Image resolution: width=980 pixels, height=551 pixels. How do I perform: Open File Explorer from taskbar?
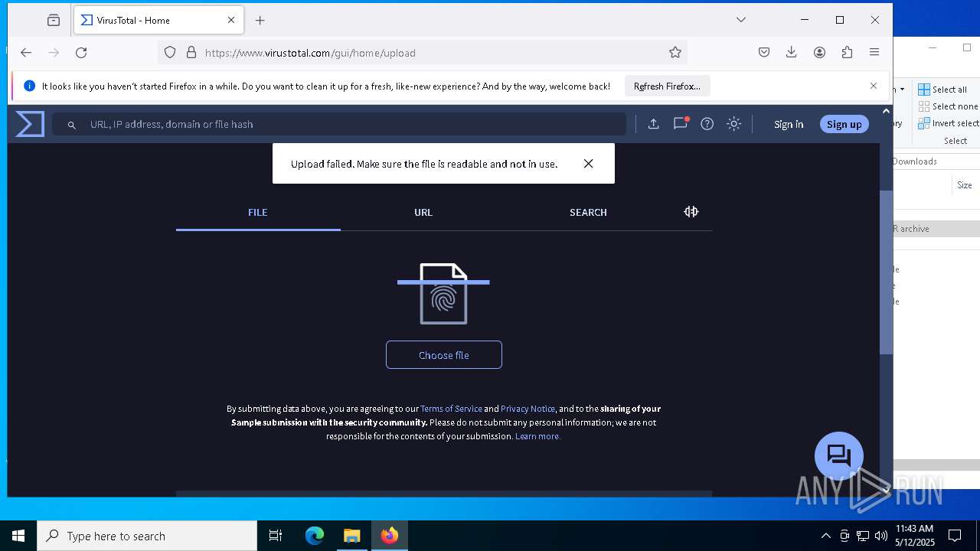click(352, 536)
